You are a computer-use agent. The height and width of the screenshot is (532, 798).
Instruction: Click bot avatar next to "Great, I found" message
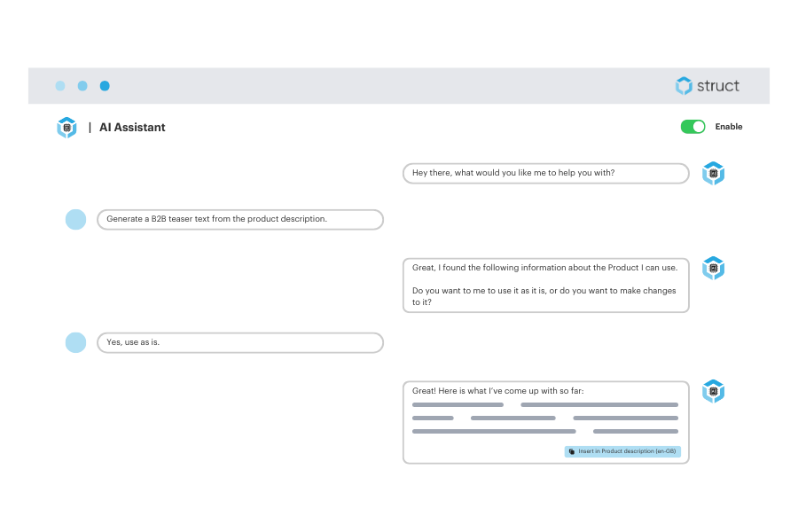pos(713,268)
